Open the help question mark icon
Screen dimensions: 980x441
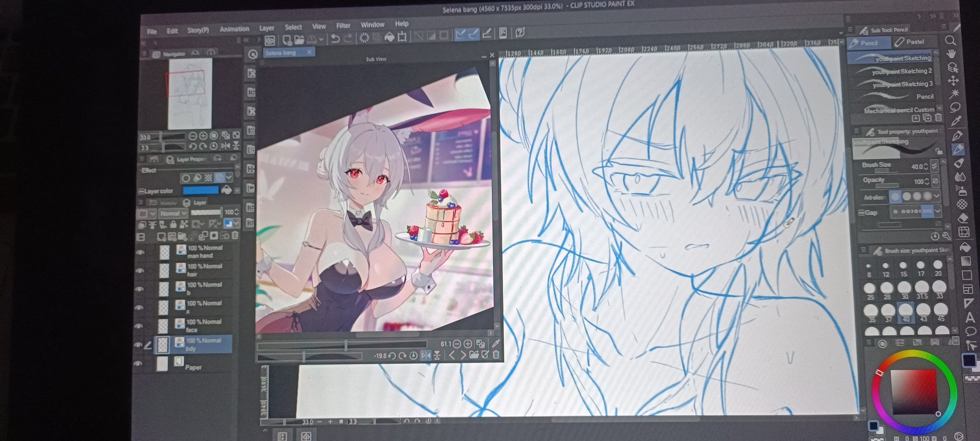point(520,33)
